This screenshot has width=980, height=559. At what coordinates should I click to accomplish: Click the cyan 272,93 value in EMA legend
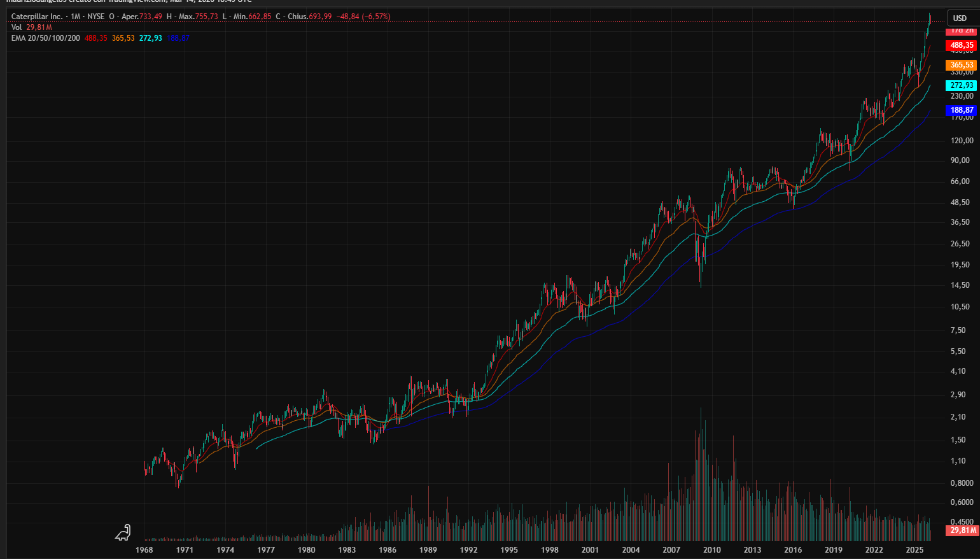(151, 38)
